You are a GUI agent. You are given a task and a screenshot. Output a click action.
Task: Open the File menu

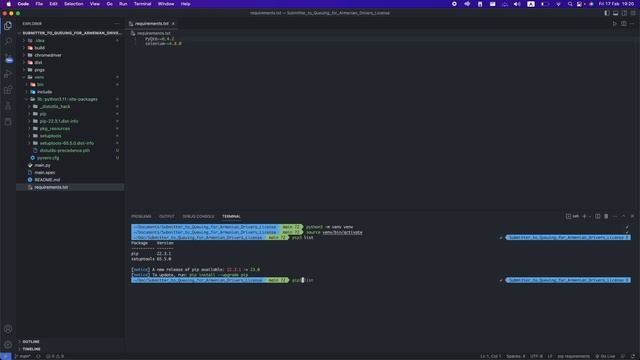[x=39, y=4]
